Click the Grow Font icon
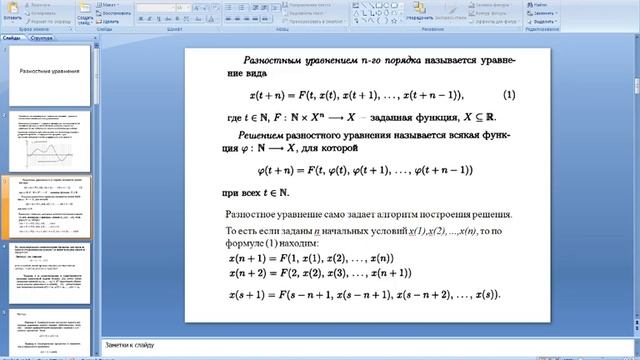Screen dimensions: 640x360 [x=196, y=8]
